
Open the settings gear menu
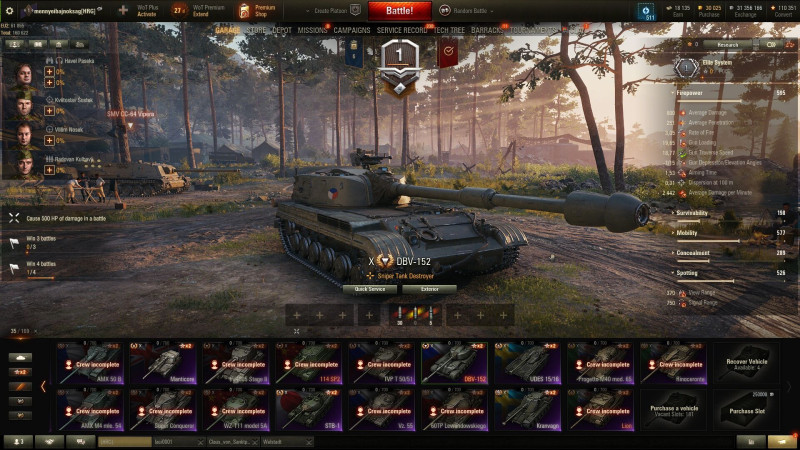(x=9, y=10)
